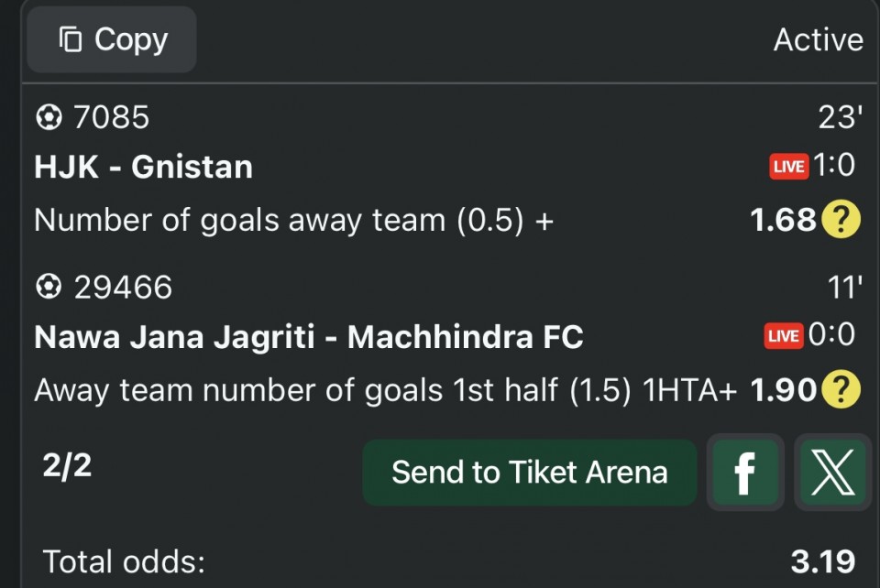Share the ticket on X
The width and height of the screenshot is (880, 588).
tap(832, 472)
